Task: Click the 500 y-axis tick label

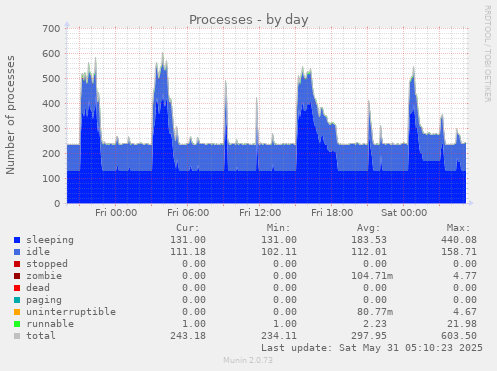Action: pyautogui.click(x=51, y=79)
